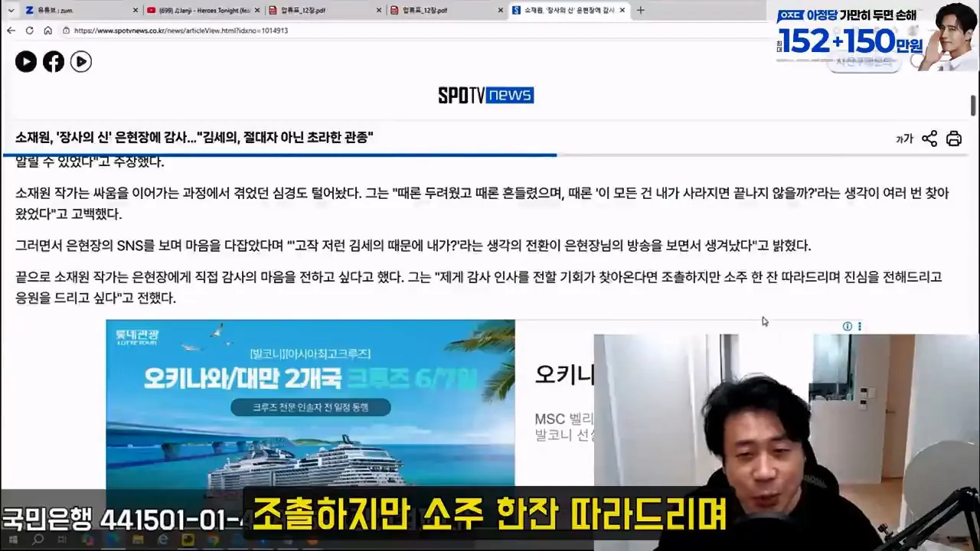This screenshot has width=980, height=551.
Task: Open KakaoTalk from the taskbar
Action: [x=188, y=540]
